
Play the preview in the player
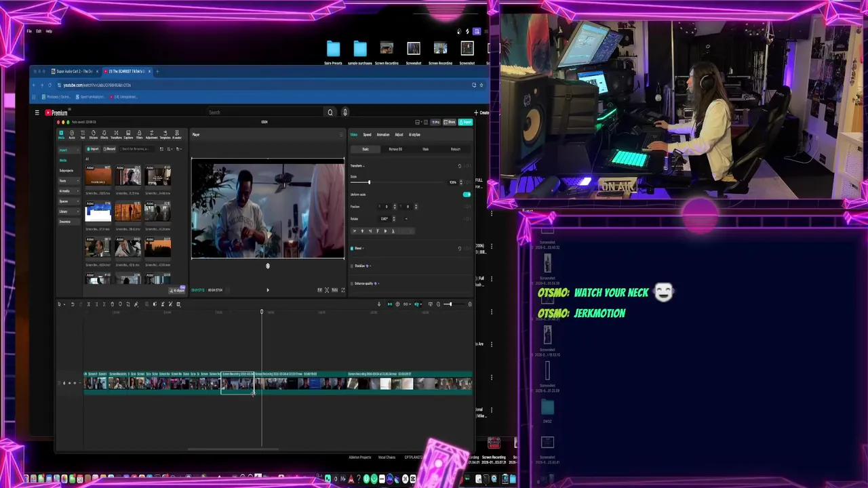click(267, 290)
